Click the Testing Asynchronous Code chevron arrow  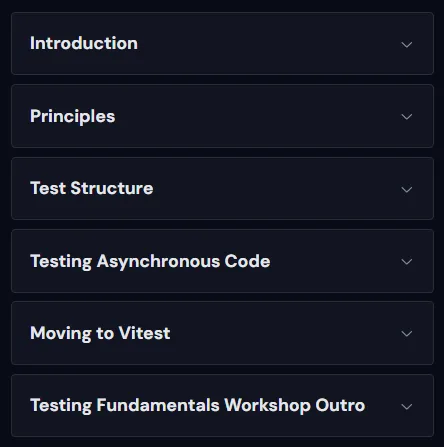[407, 262]
